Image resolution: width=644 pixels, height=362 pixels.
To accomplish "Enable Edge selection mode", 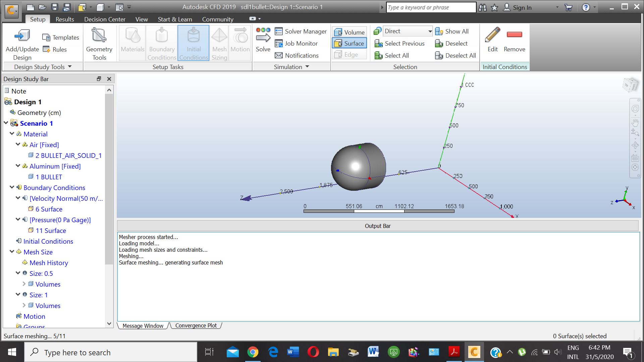I will (349, 54).
